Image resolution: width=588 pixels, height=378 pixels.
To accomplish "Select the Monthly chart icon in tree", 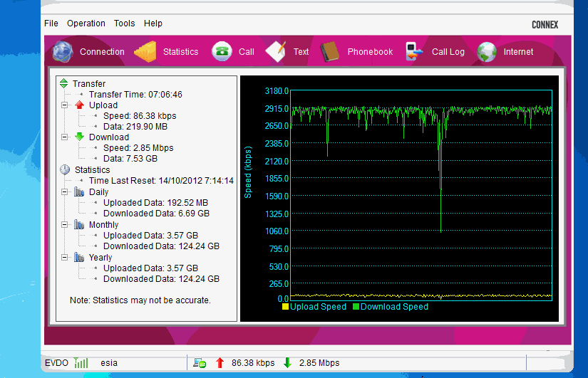I will click(79, 224).
